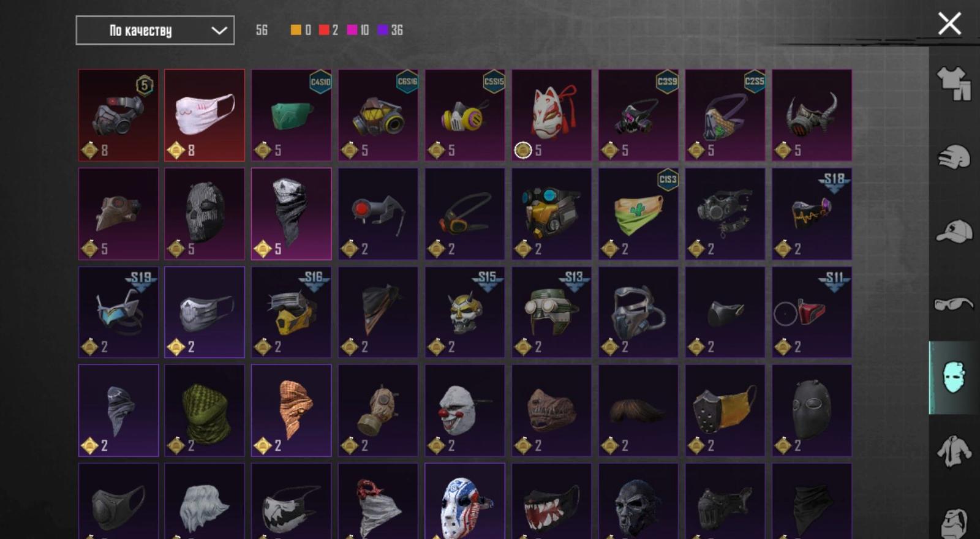The height and width of the screenshot is (539, 980).
Task: Select the brown mustache item
Action: pyautogui.click(x=638, y=410)
